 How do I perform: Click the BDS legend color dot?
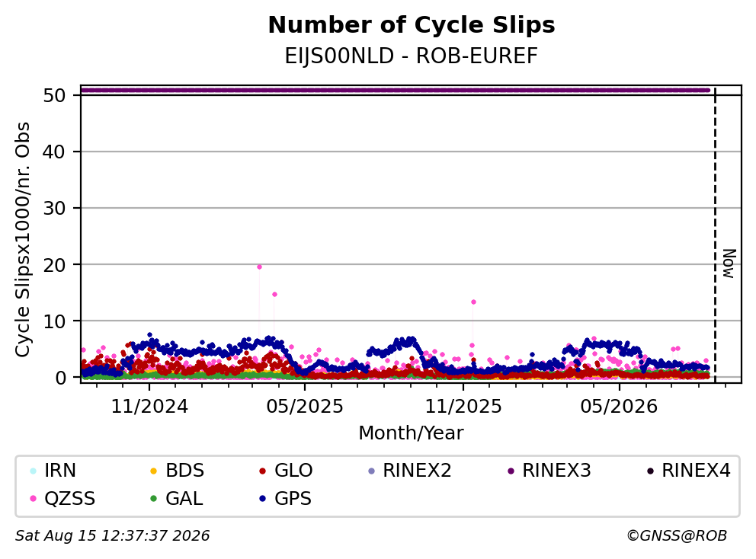[x=154, y=471]
